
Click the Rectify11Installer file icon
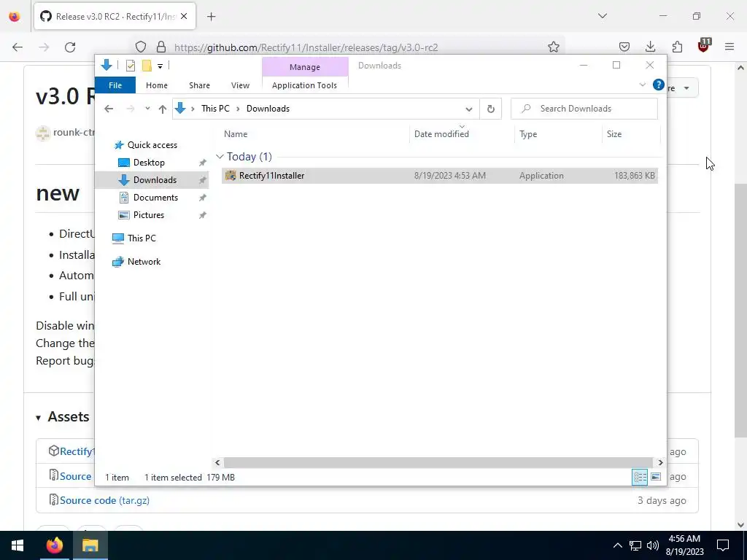(x=231, y=176)
